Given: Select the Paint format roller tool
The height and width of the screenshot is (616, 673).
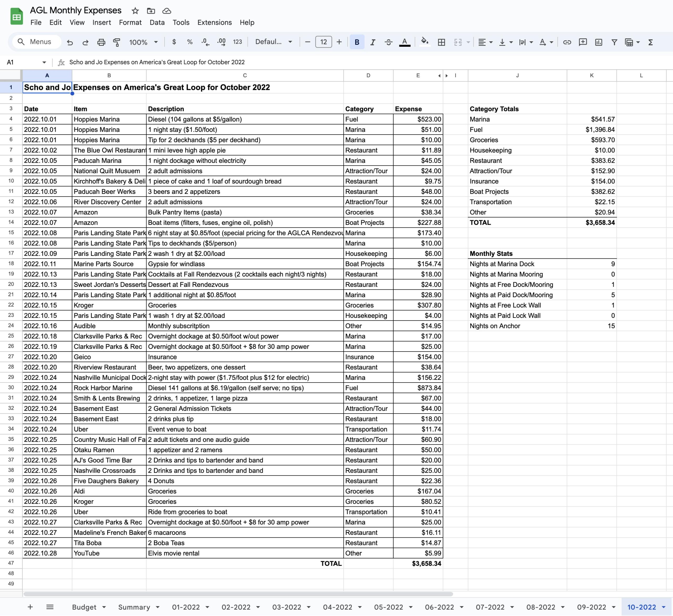Looking at the screenshot, I should [116, 42].
